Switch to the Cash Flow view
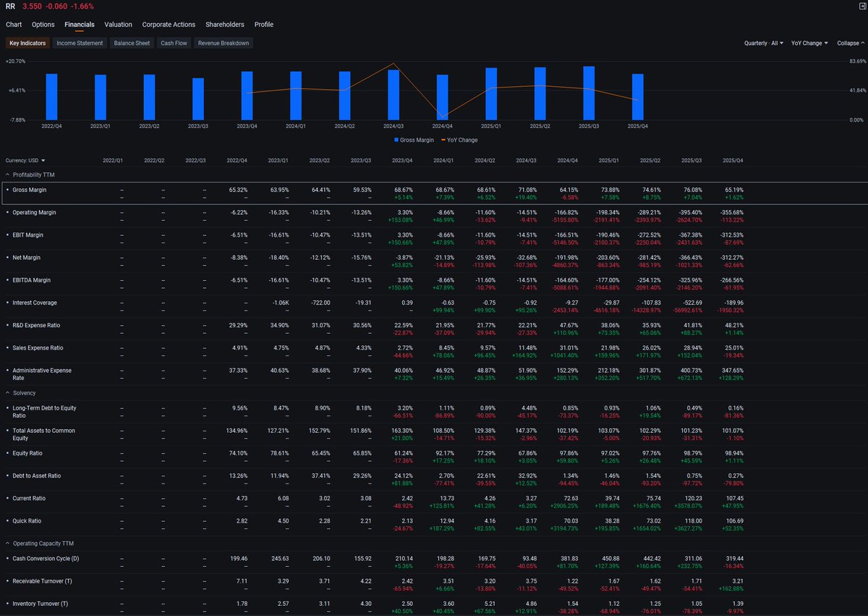The width and height of the screenshot is (868, 616). [x=174, y=43]
